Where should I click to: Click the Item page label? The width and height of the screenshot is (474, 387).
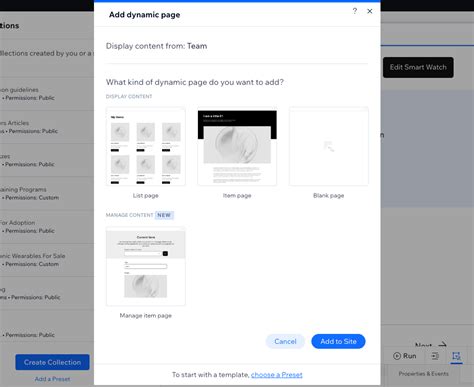click(x=237, y=195)
